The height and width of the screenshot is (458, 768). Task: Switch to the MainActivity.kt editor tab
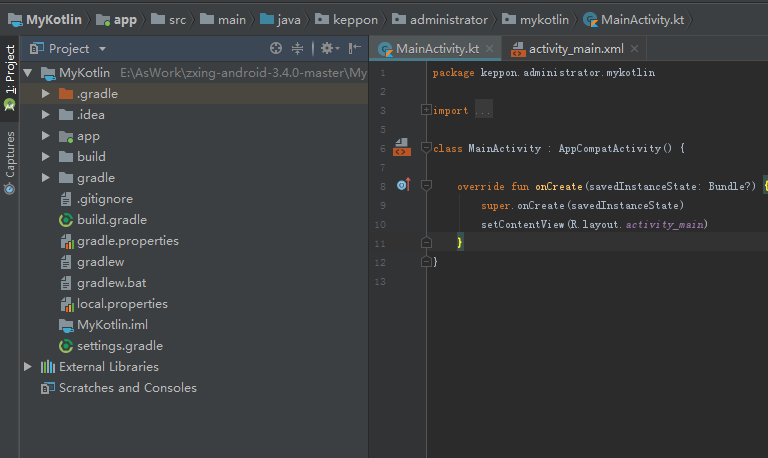tap(437, 48)
